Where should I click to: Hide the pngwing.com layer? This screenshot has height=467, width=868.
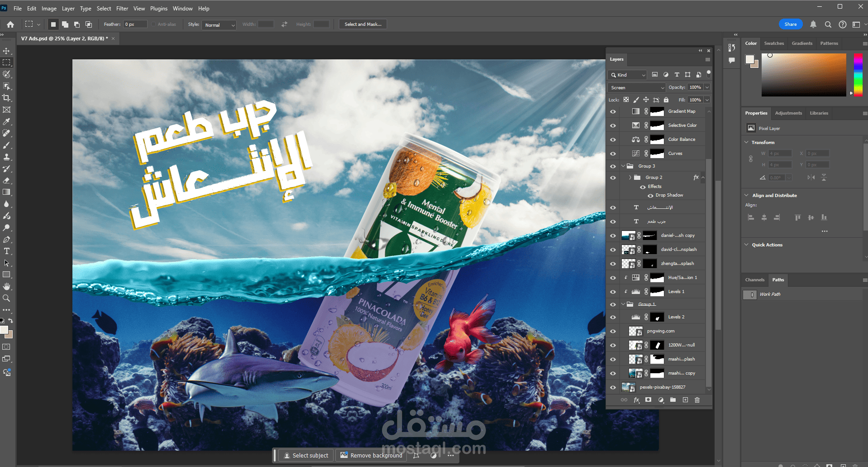click(613, 331)
